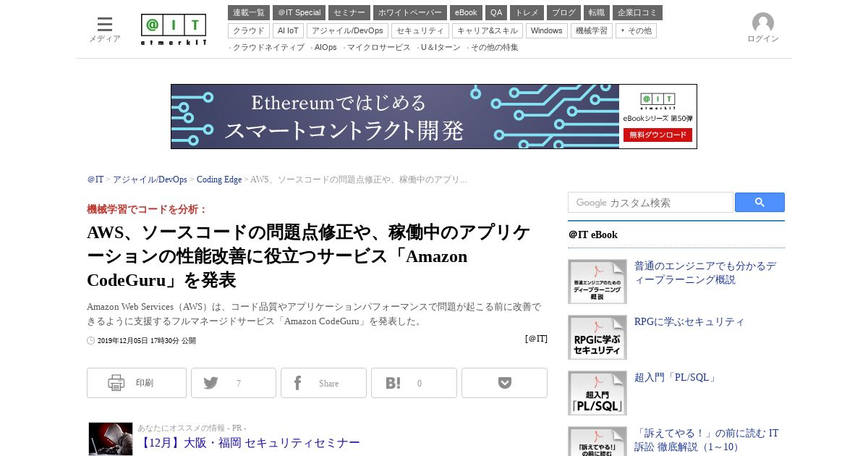Select eBook in top navigation bar
The width and height of the screenshot is (868, 456).
pos(466,12)
